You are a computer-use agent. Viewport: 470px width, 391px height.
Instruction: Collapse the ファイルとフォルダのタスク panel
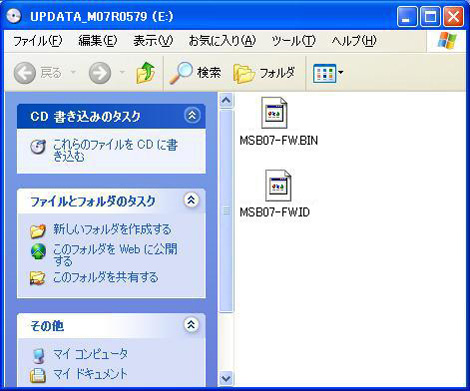[x=191, y=200]
